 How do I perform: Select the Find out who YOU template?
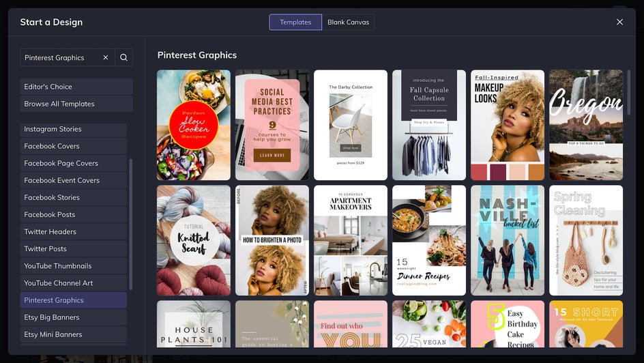click(351, 324)
